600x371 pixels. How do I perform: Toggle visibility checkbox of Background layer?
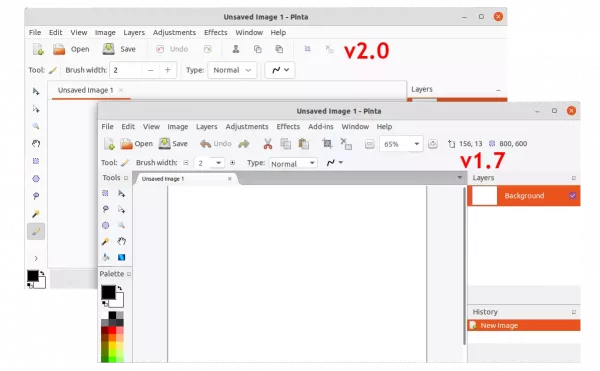(572, 195)
